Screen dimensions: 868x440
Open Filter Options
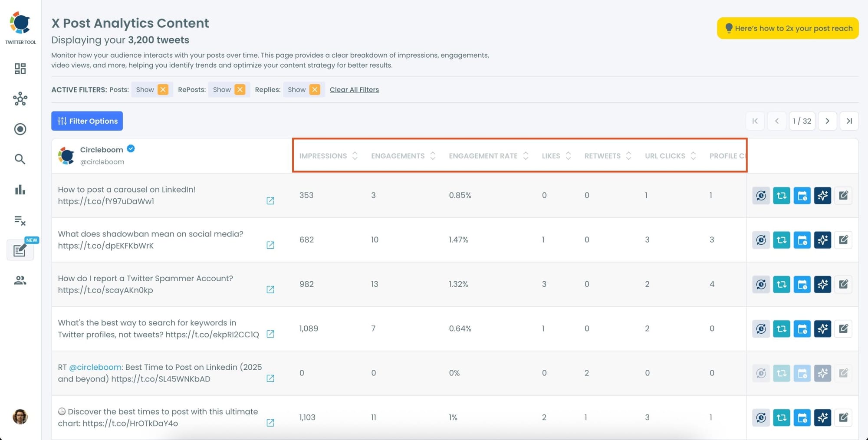pyautogui.click(x=87, y=121)
